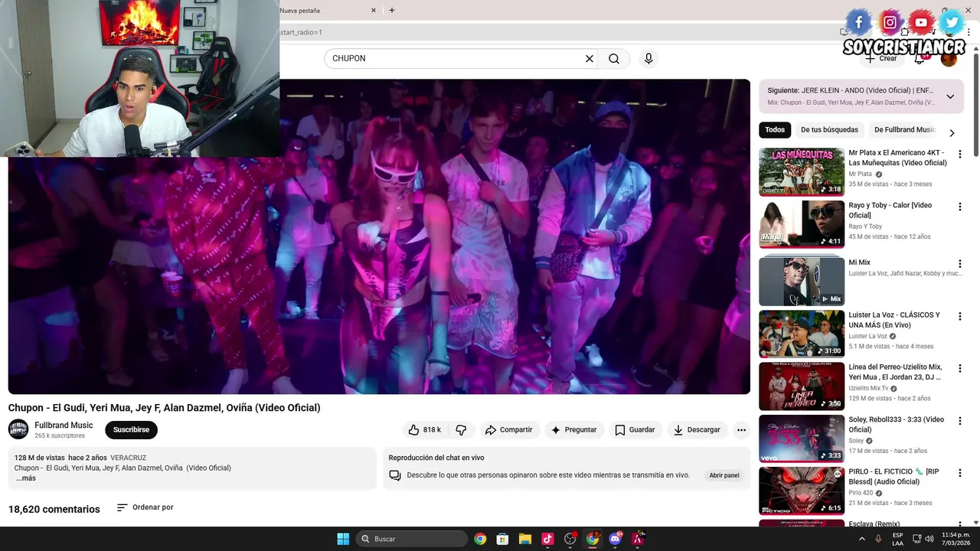Click the Crear button
980x551 pixels.
(880, 59)
